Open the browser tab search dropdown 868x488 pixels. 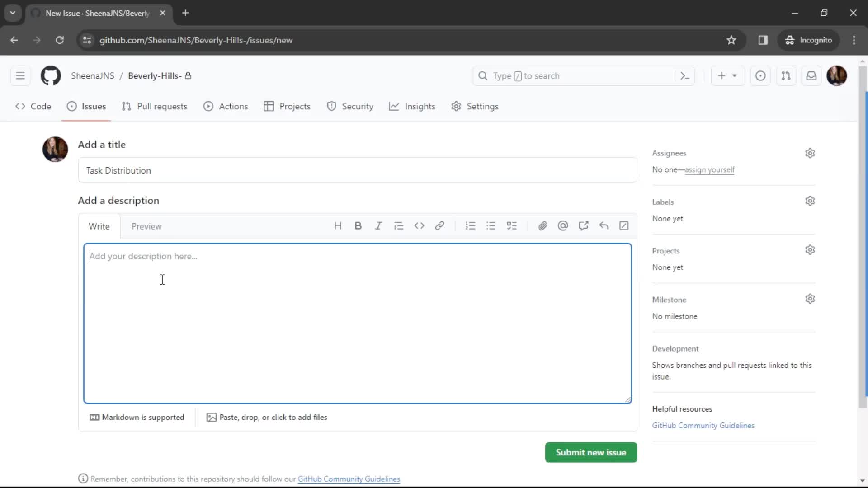tap(13, 13)
